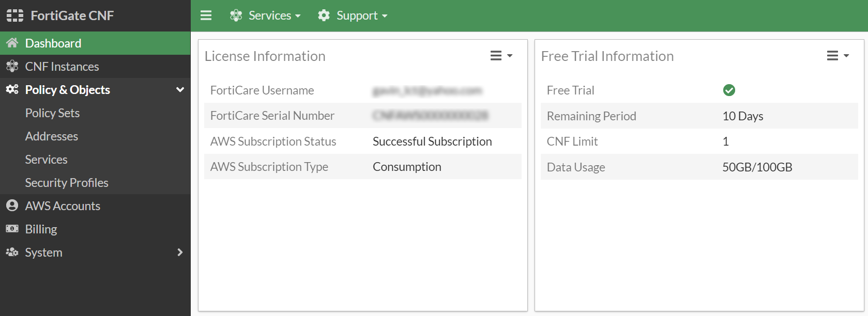Image resolution: width=868 pixels, height=316 pixels.
Task: Toggle the hamburger sidebar menu icon
Action: pyautogui.click(x=206, y=15)
